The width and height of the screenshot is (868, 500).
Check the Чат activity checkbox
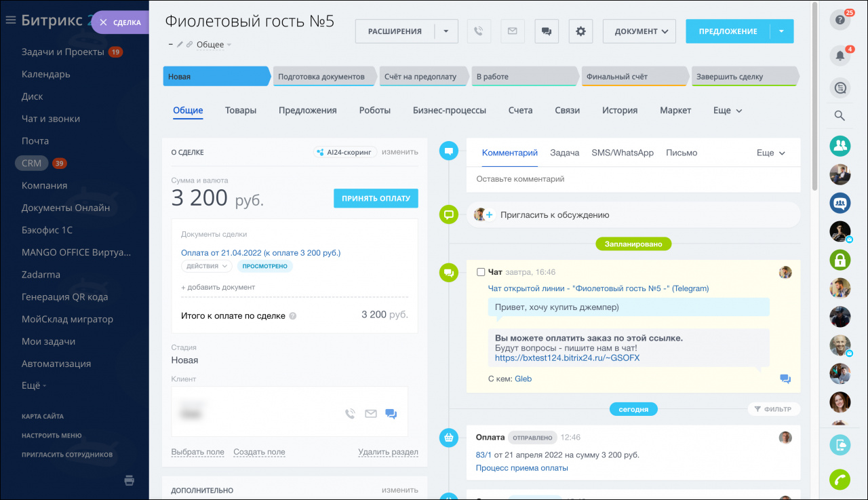click(481, 272)
